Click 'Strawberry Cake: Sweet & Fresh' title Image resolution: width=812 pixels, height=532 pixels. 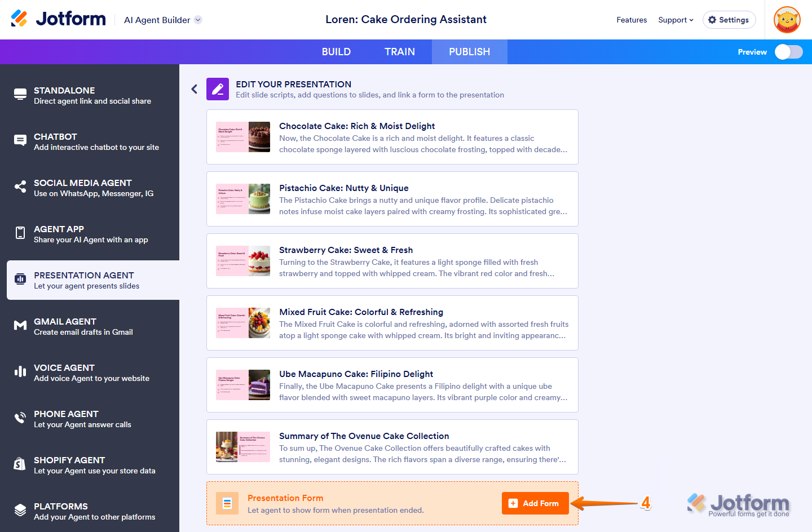[346, 250]
